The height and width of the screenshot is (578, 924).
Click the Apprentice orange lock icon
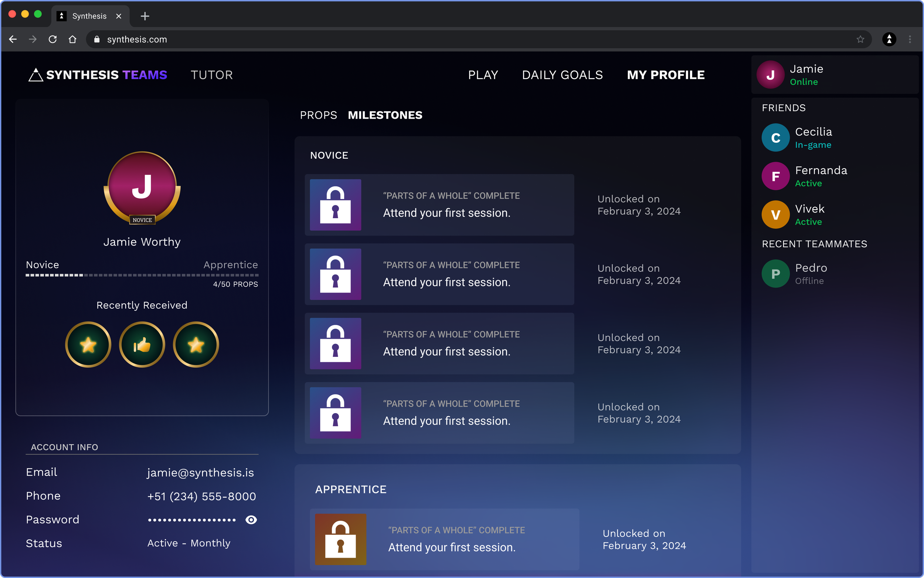coord(341,540)
